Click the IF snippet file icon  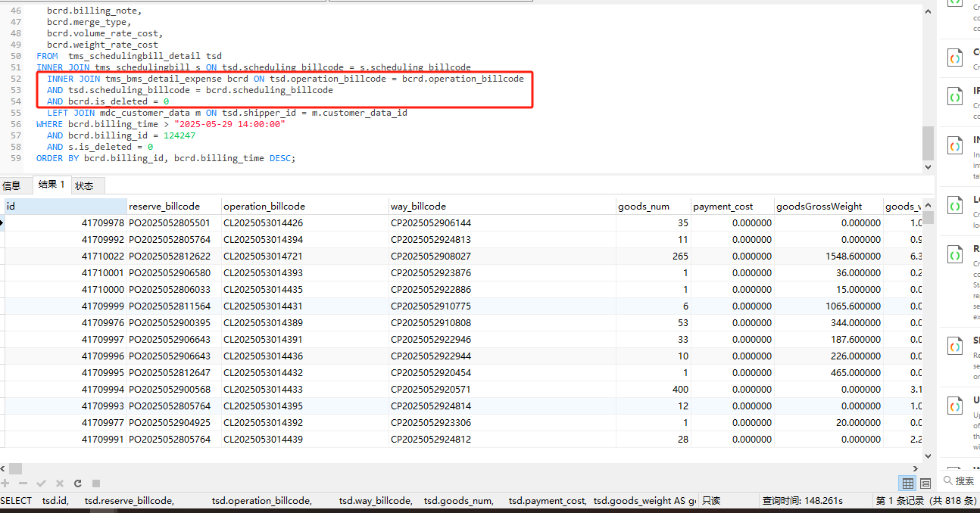click(x=956, y=98)
